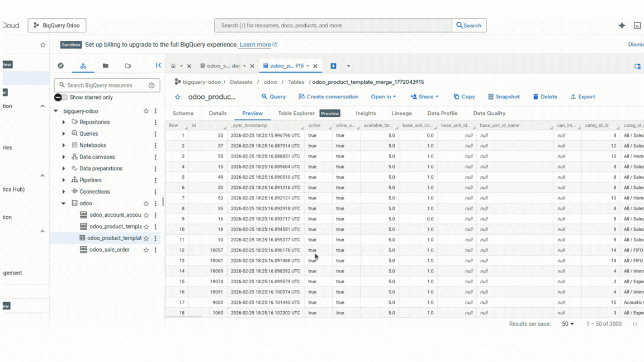Image resolution: width=644 pixels, height=362 pixels.
Task: Open the Results per page dropdown
Action: [567, 323]
